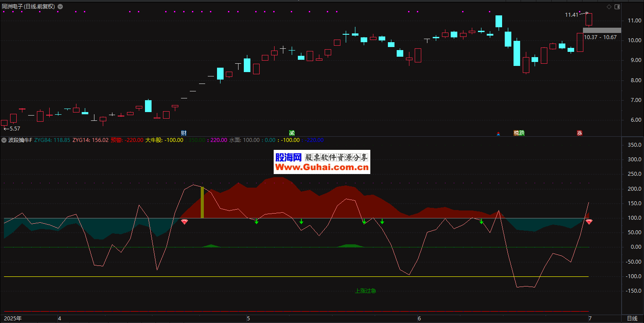Click month 5 on the time axis
This screenshot has height=323, width=644.
pos(248,319)
